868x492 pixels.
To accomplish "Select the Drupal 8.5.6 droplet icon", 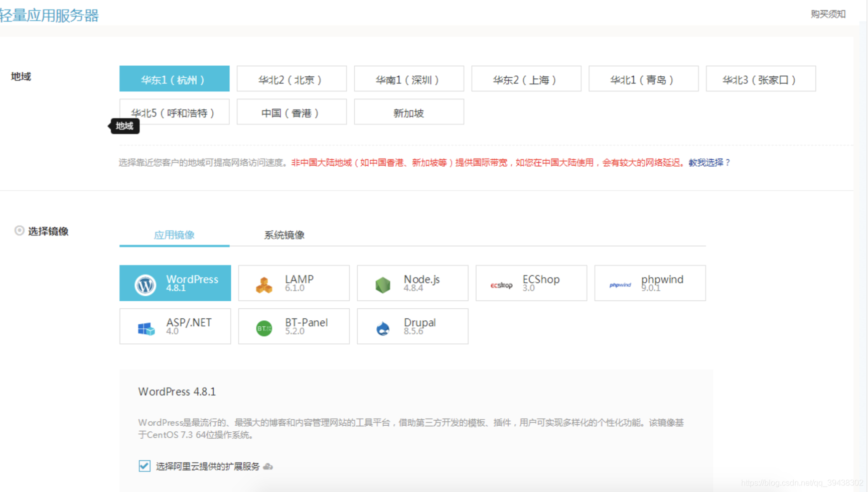I will pos(383,328).
